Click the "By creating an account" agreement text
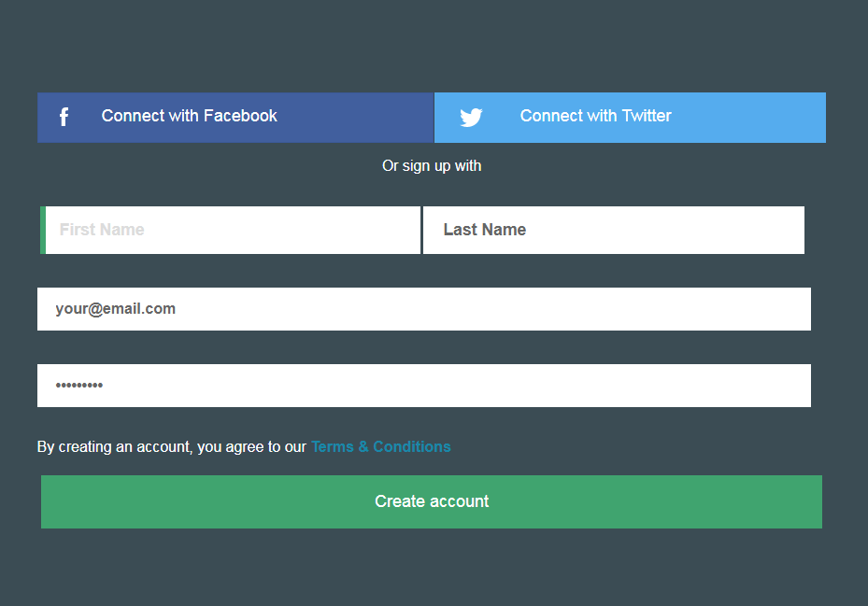This screenshot has width=868, height=606. coord(171,446)
